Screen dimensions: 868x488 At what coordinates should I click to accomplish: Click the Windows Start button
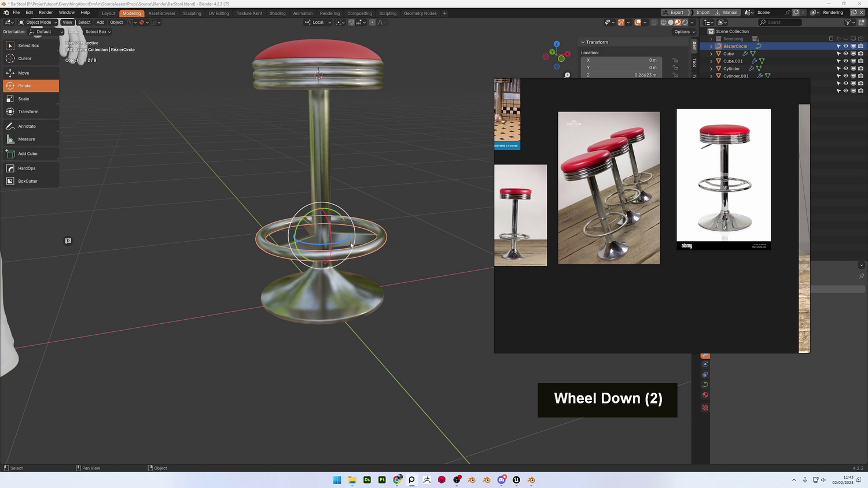[x=337, y=480]
